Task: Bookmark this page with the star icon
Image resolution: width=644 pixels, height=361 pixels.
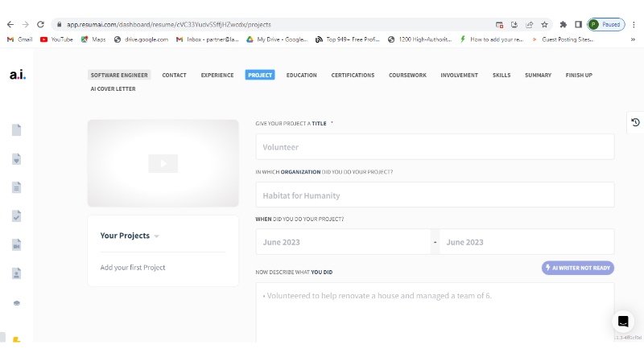Action: 544,24
